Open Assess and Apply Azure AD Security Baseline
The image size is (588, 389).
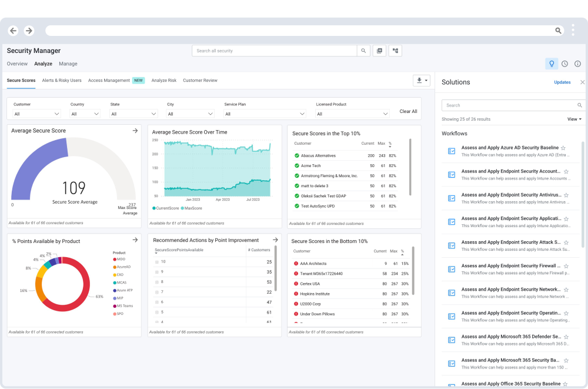point(510,148)
